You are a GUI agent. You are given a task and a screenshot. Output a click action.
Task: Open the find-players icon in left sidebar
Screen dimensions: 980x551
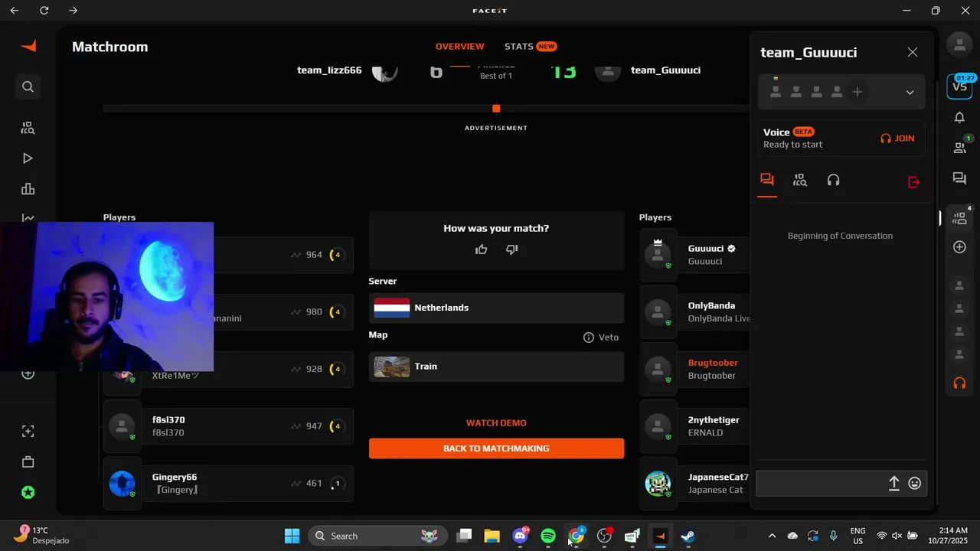tap(28, 128)
